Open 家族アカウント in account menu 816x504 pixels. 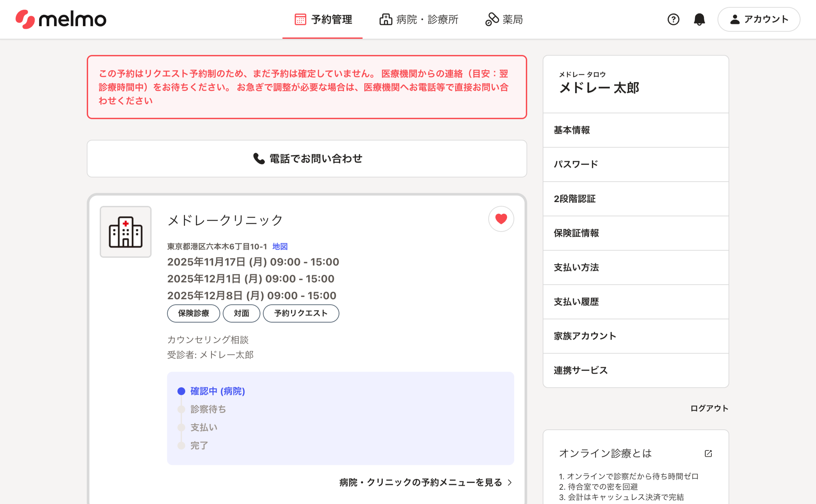[x=636, y=336]
